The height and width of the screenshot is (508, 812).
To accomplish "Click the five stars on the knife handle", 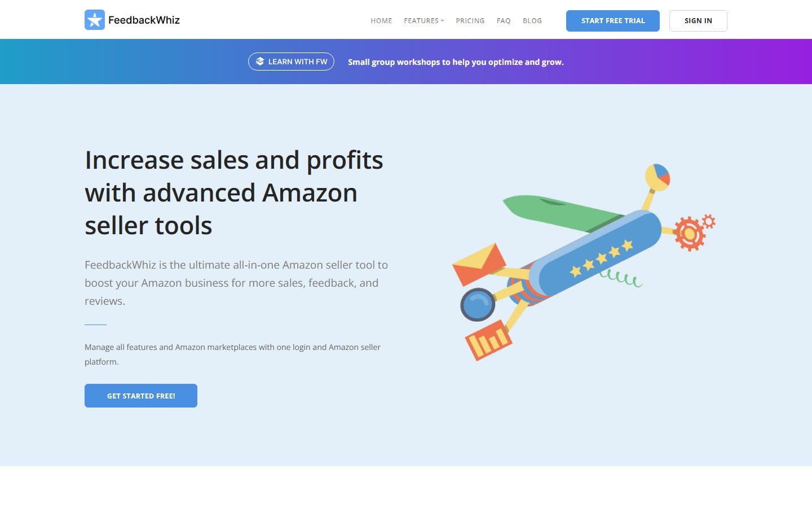I will 601,259.
